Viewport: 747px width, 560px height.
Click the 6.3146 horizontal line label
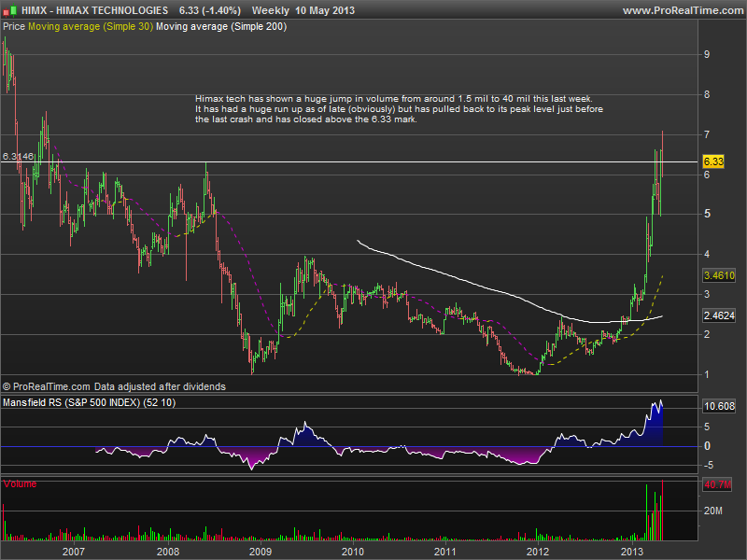point(18,156)
